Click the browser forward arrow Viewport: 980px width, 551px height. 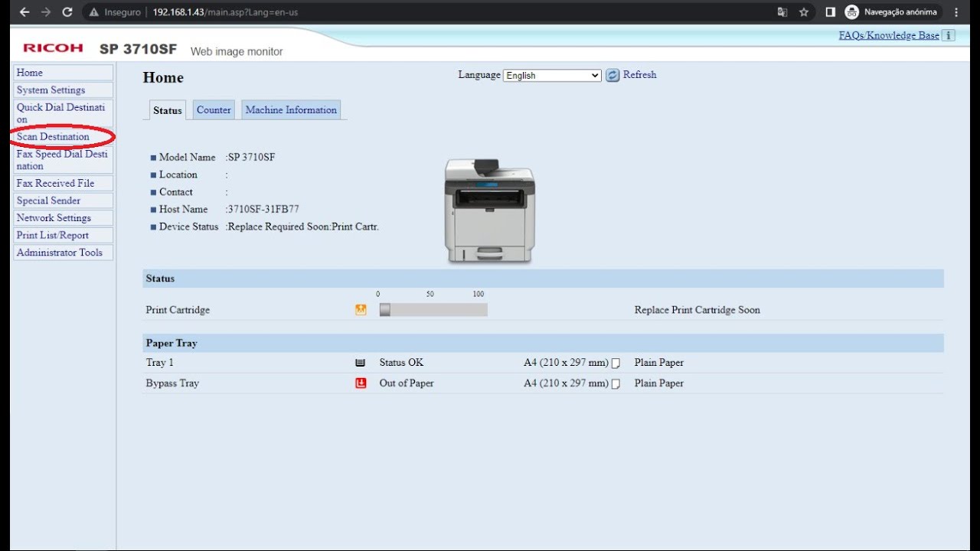coord(46,12)
